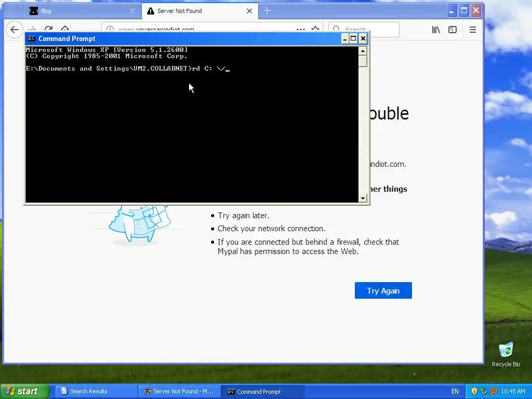The image size is (532, 399).
Task: Bookmark page with the star icon
Action: pyautogui.click(x=315, y=29)
